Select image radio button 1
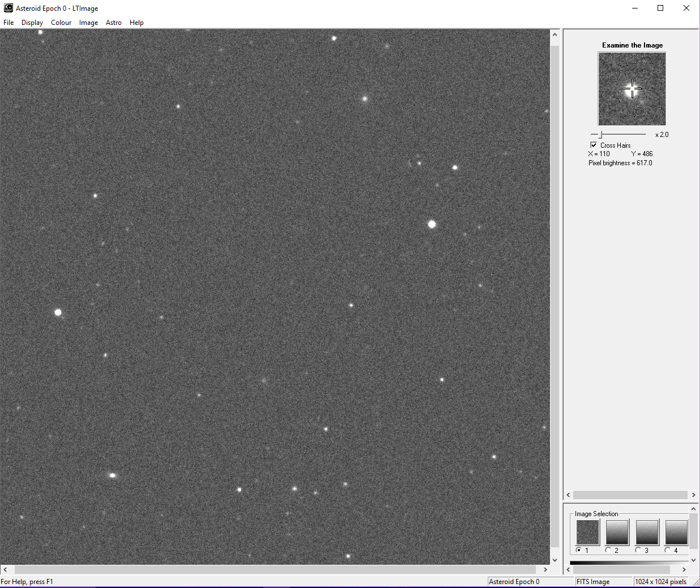Image resolution: width=700 pixels, height=588 pixels. click(x=578, y=550)
